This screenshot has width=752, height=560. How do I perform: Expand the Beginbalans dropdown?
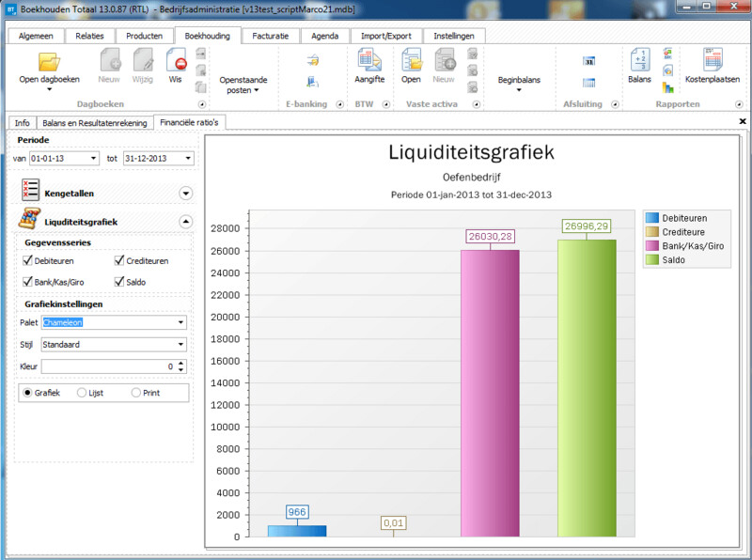click(519, 89)
